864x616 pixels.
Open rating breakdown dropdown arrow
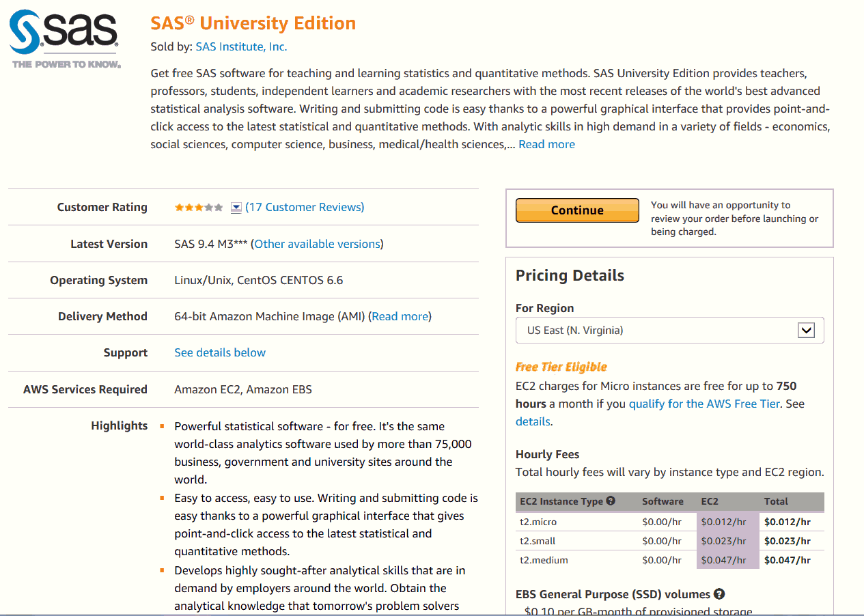(x=236, y=208)
